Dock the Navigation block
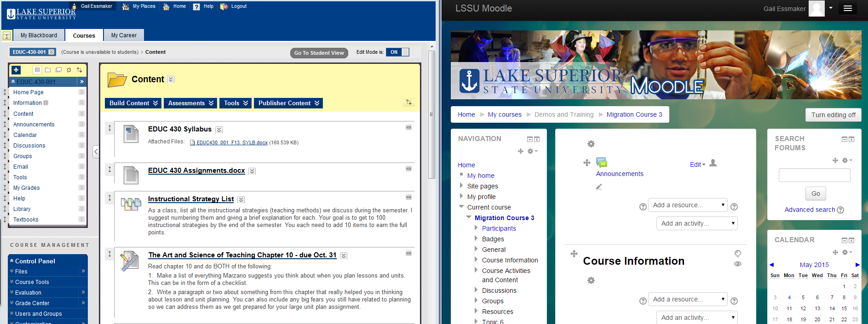 pos(537,139)
